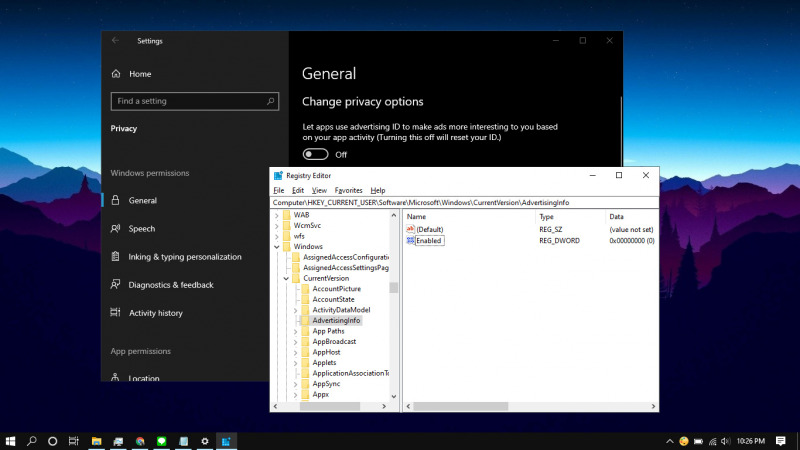800x450 pixels.
Task: Open taskbar Search
Action: point(32,441)
